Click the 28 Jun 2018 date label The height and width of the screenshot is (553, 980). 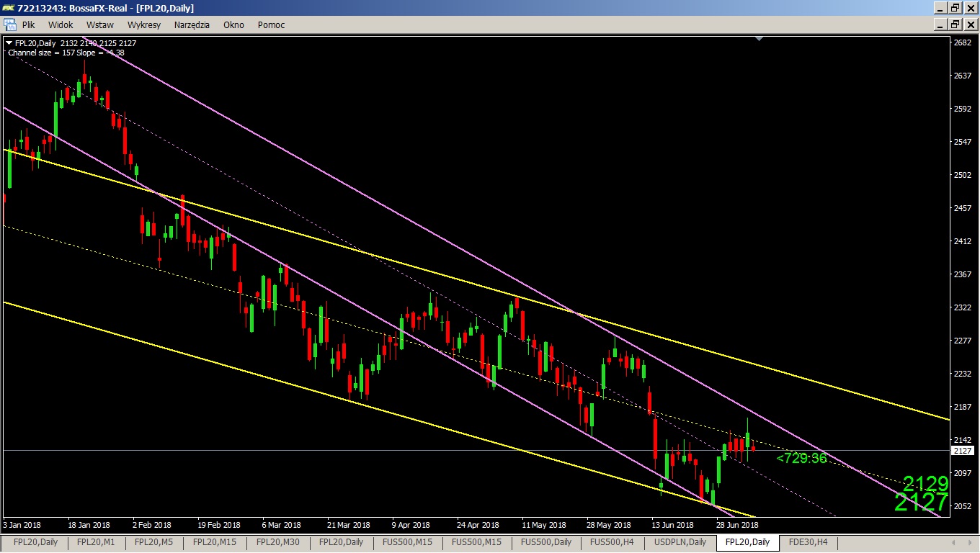[737, 525]
